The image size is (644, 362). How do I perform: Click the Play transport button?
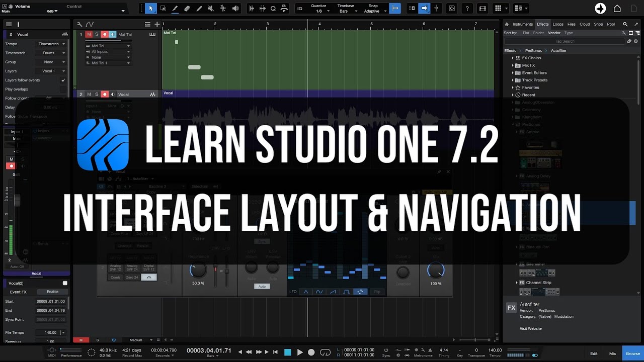[300, 352]
